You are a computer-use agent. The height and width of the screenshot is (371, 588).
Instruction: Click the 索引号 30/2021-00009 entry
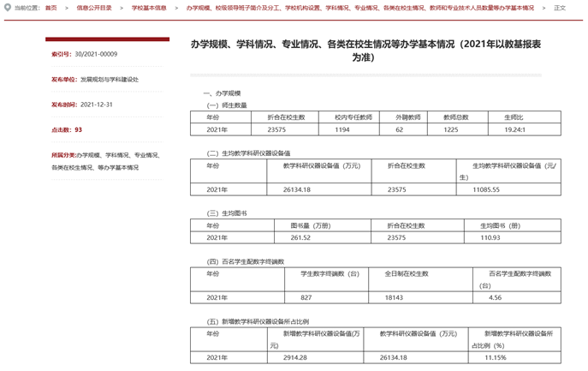84,54
